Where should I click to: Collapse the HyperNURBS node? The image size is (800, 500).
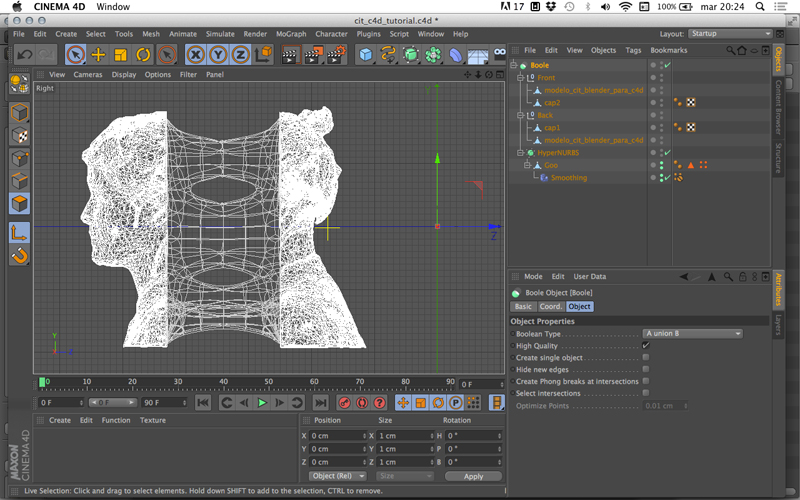[x=520, y=153]
